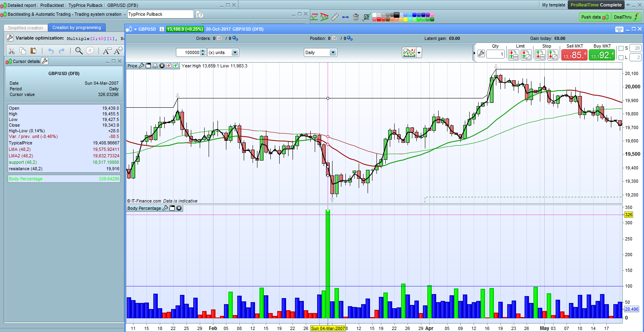
Task: Open the add indicator chart button
Action: [409, 52]
